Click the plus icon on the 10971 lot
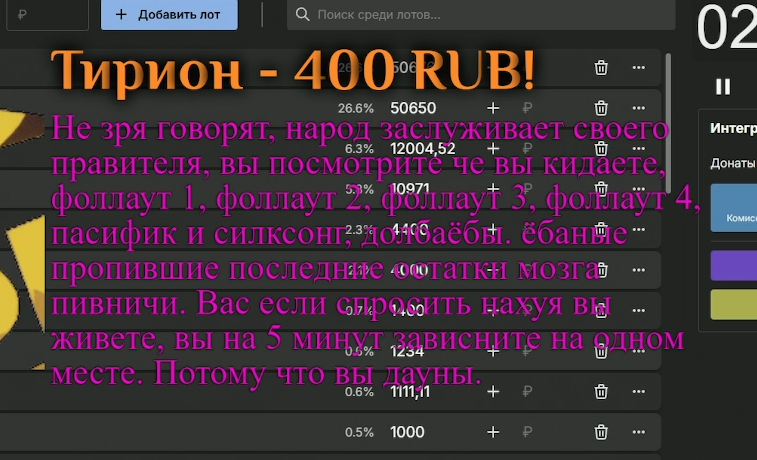 pyautogui.click(x=493, y=189)
